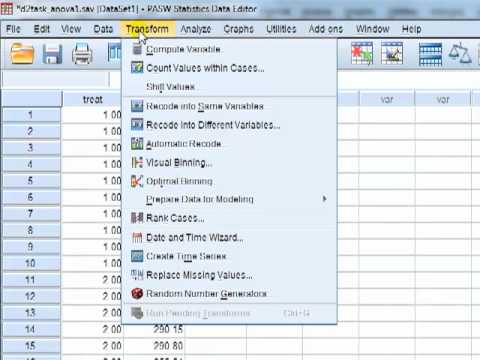Viewport: 480px width, 360px height.
Task: Select row header 1
Action: tap(31, 115)
